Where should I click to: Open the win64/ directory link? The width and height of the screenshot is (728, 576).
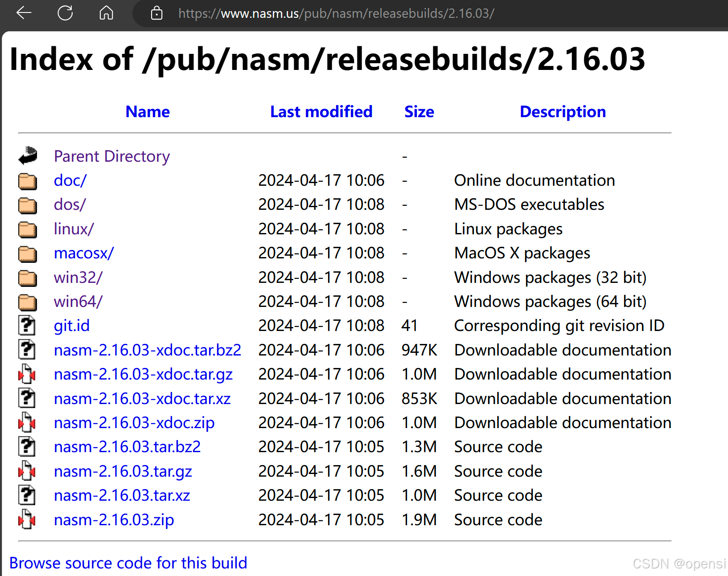pyautogui.click(x=78, y=302)
